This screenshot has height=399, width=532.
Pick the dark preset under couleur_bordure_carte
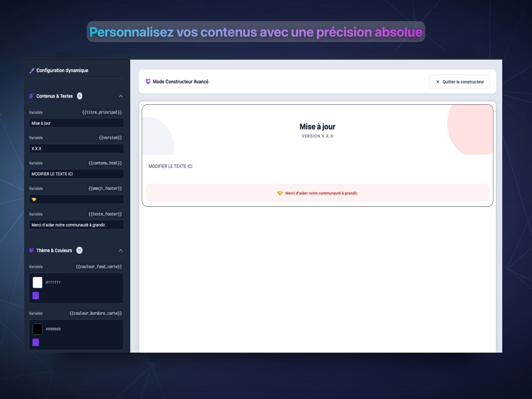tap(44, 342)
